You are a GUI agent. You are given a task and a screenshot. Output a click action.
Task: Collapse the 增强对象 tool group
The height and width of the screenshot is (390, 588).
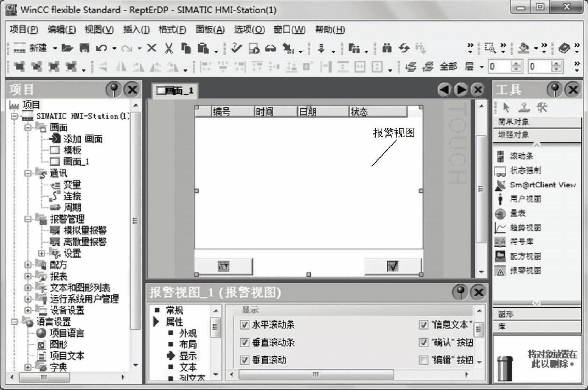coord(537,135)
